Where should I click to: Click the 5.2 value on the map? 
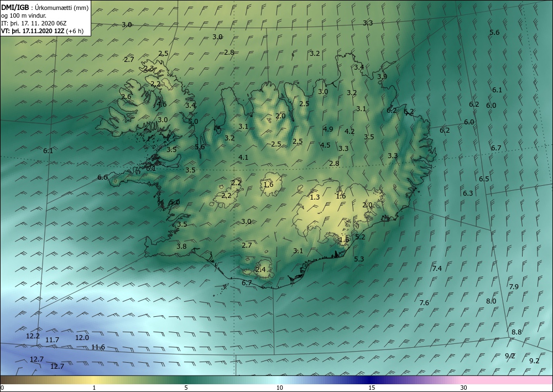(360, 237)
